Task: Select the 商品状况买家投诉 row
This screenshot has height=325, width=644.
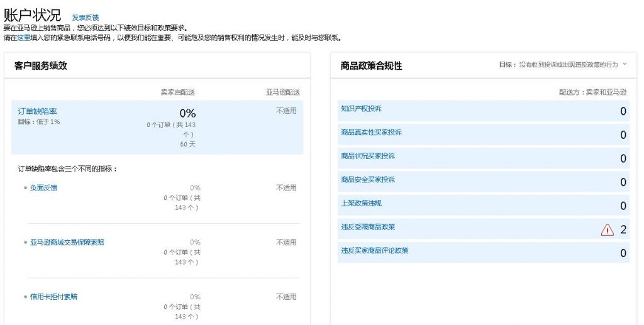Action: pos(368,156)
